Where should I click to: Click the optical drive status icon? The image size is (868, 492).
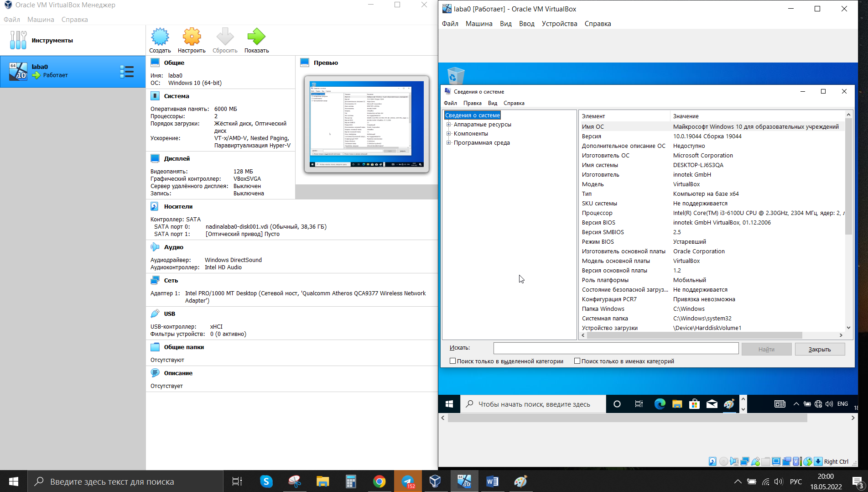point(723,461)
